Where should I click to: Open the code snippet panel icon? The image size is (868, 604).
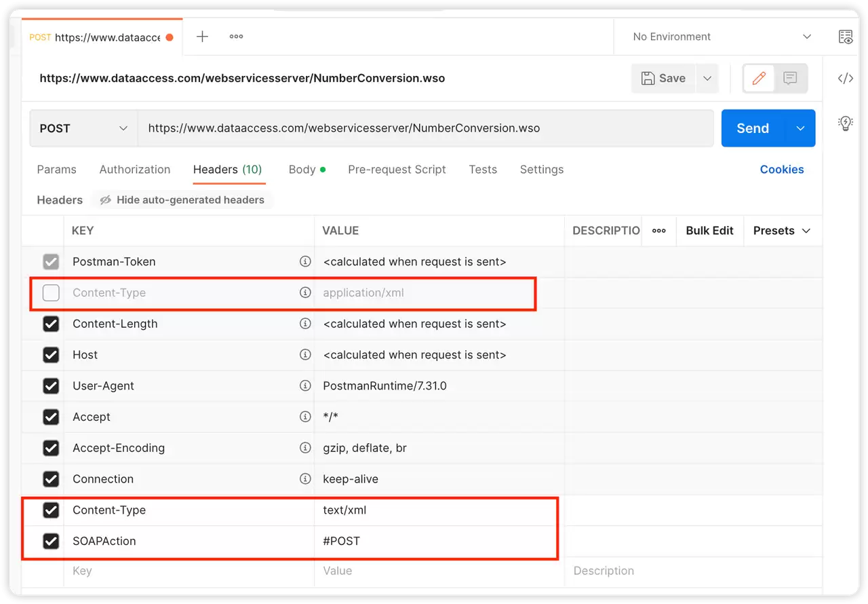(x=846, y=78)
